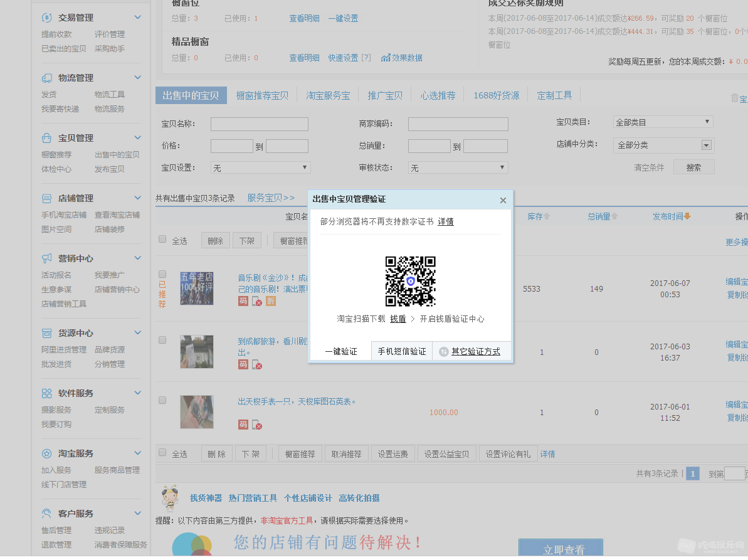Viewport: 748px width, 560px height.
Task: Click the 客户服务 headset icon
Action: pos(47,513)
